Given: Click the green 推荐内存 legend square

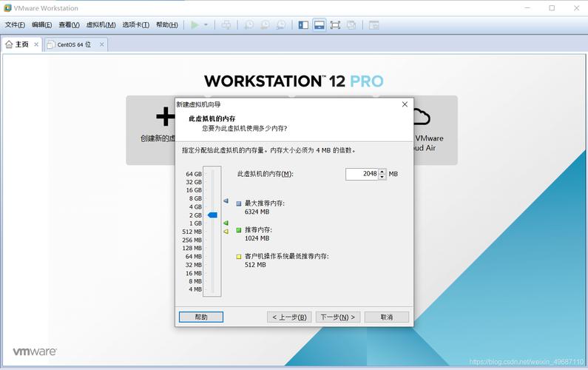Looking at the screenshot, I should pos(239,230).
